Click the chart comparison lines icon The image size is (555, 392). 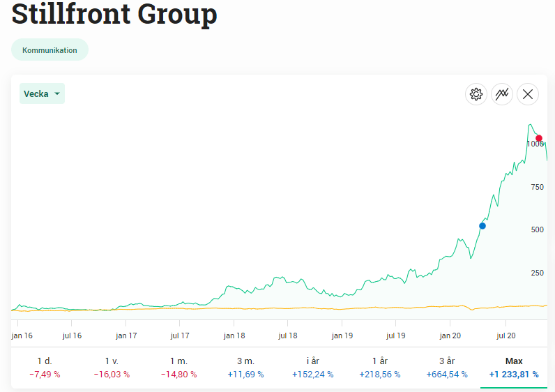point(502,94)
